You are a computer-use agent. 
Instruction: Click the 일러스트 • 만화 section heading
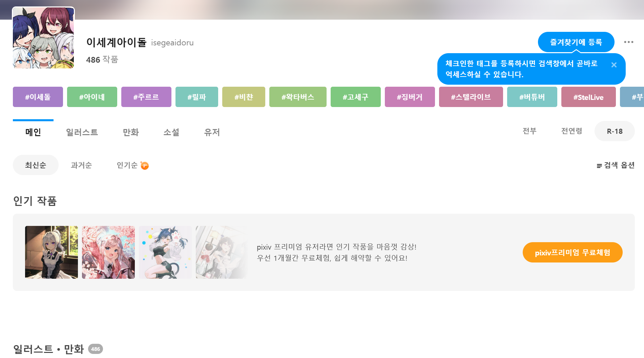(x=48, y=349)
